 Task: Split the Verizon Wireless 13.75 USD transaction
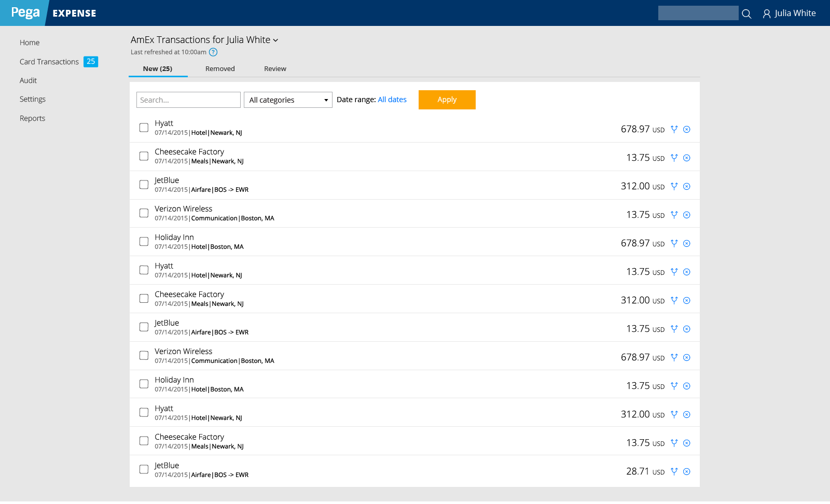pos(674,215)
